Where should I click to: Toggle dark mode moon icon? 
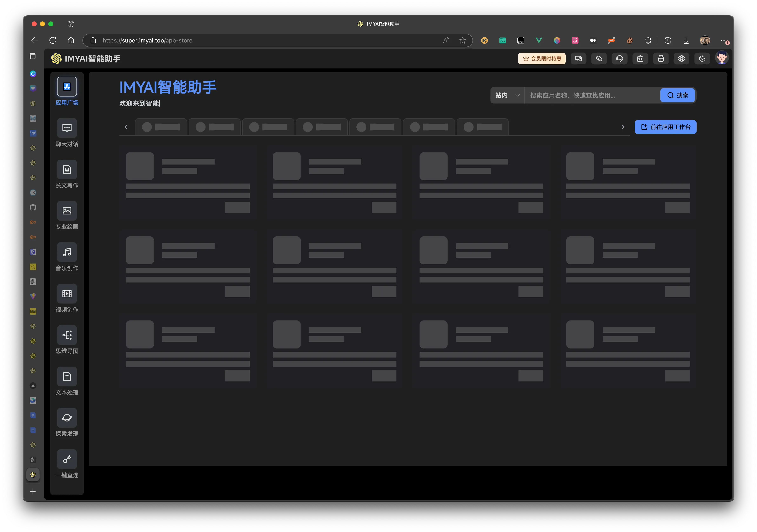click(x=702, y=59)
